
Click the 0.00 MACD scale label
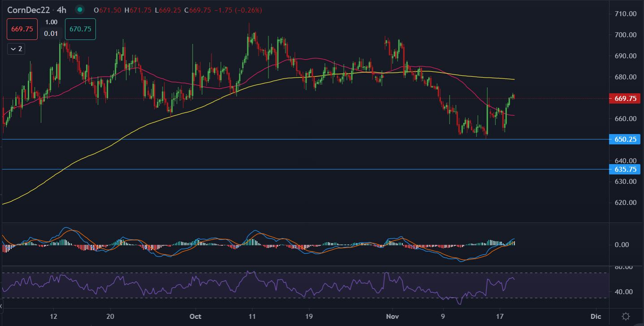[622, 245]
